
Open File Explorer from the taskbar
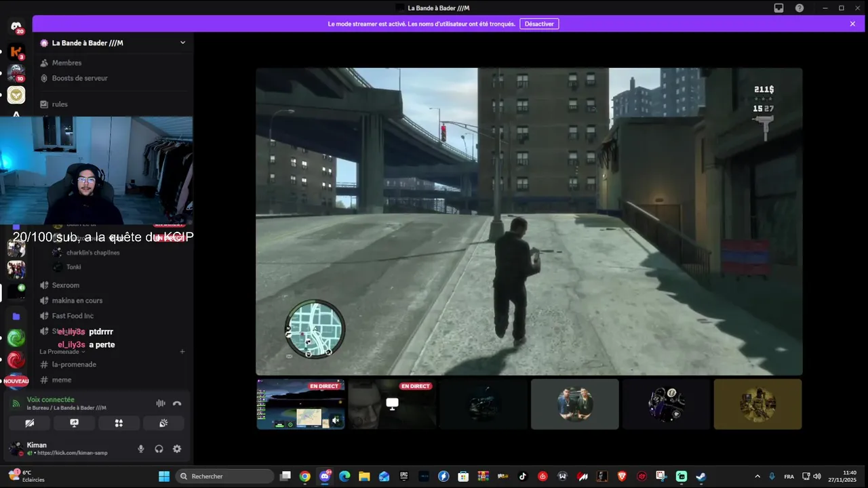[364, 476]
